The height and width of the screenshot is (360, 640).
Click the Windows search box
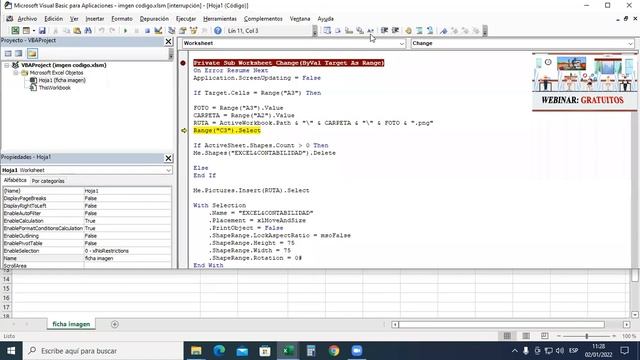(x=102, y=351)
